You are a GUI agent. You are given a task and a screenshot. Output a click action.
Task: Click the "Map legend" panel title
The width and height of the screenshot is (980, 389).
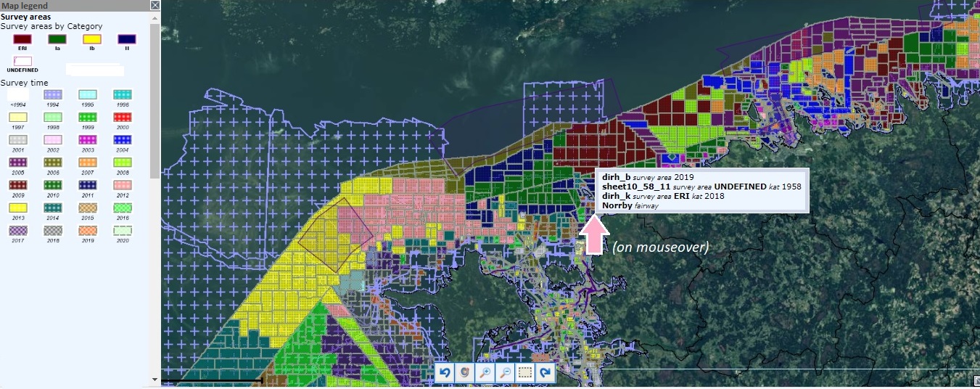pos(25,5)
